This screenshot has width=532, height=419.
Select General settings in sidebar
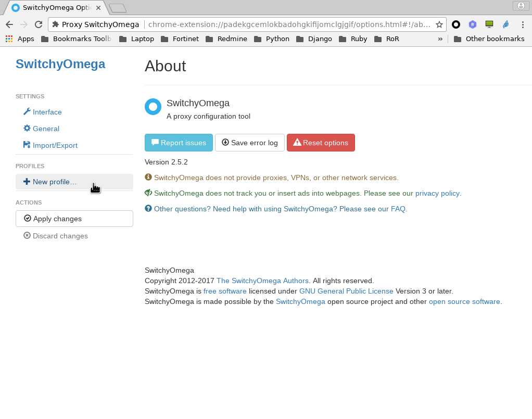46,129
